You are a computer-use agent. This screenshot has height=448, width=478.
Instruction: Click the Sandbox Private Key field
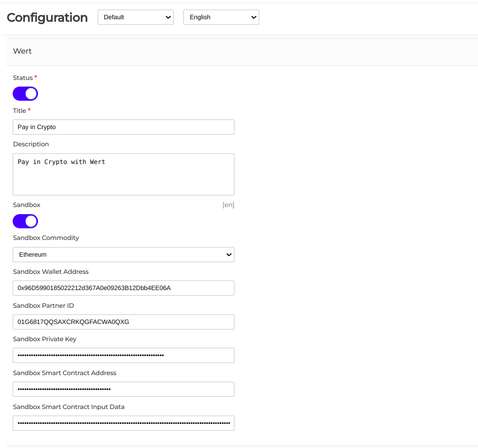coord(123,355)
